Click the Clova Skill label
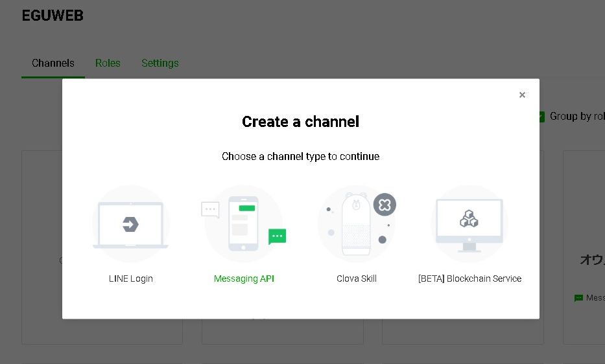605x364 pixels. tap(357, 279)
